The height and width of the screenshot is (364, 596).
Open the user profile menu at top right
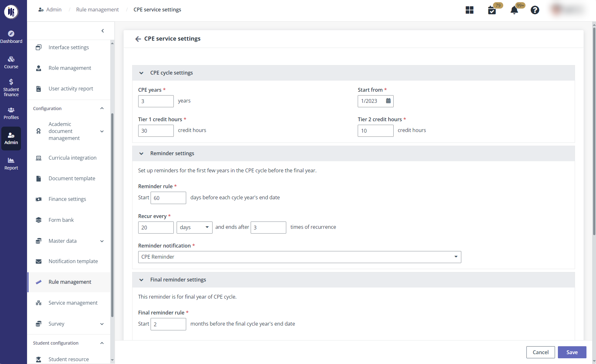pos(568,10)
